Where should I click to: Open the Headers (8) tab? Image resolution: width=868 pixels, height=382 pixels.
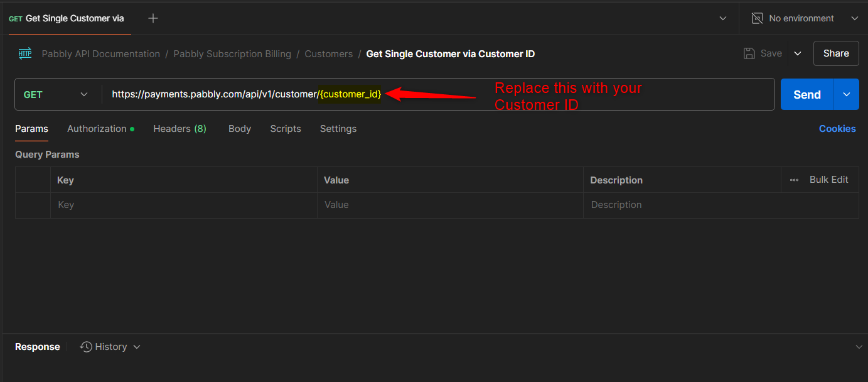tap(179, 129)
